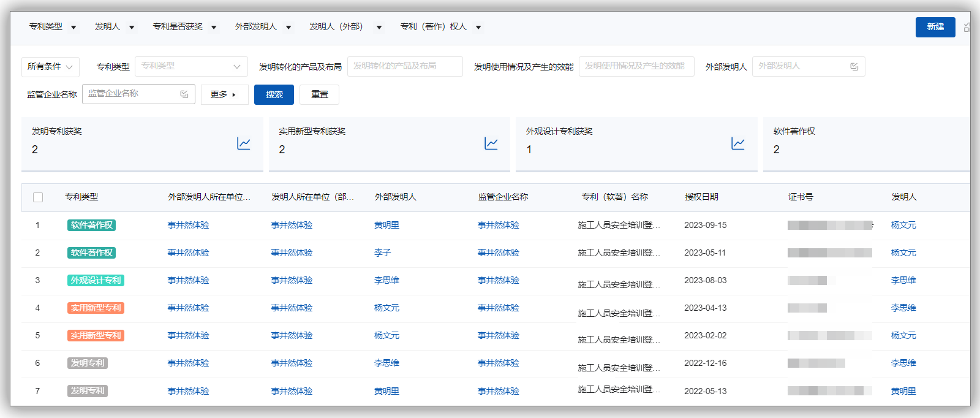Click the 实用新型专利 tag in row 4
Screen dimensions: 980x418
(x=96, y=308)
